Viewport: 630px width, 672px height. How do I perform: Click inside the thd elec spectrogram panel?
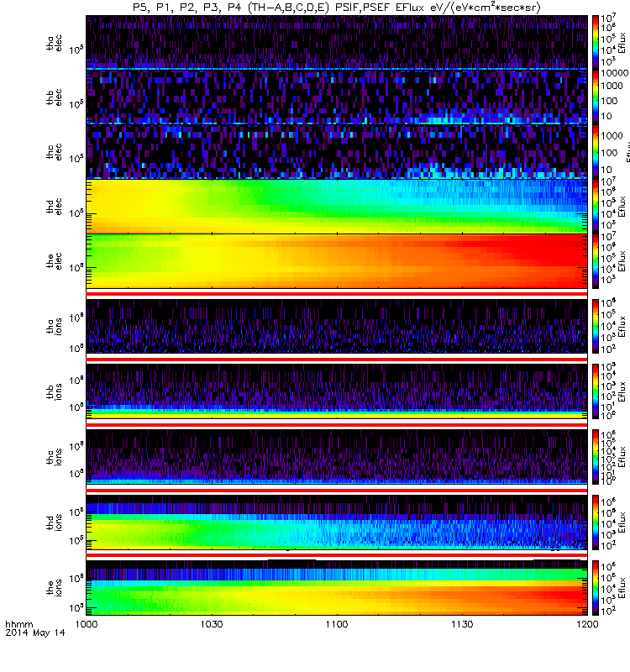point(337,206)
